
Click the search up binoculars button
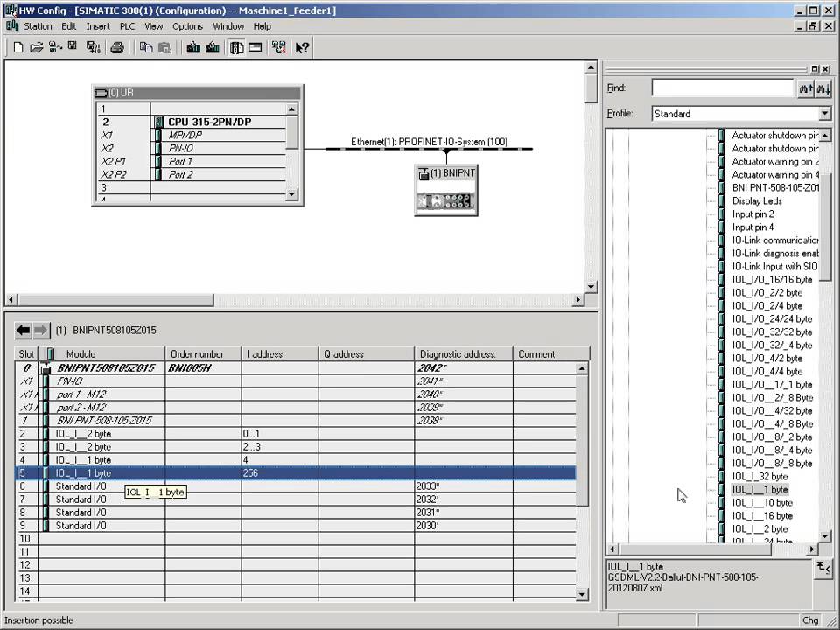pyautogui.click(x=806, y=88)
